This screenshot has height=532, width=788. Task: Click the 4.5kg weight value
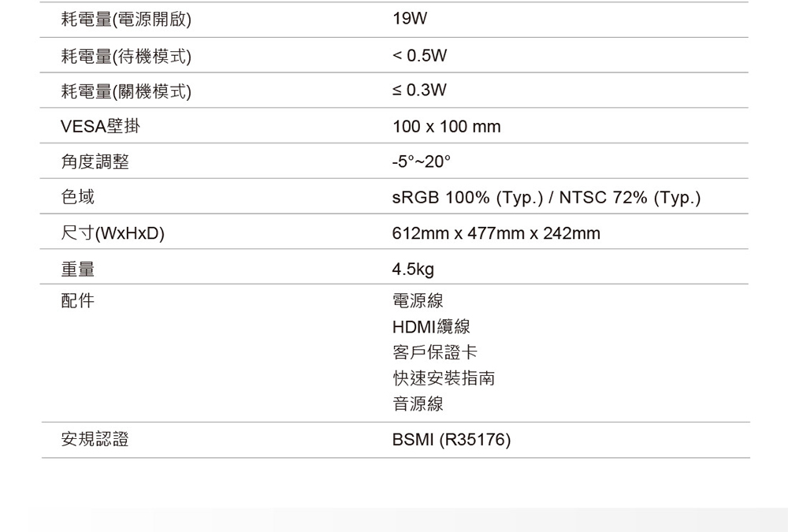point(413,270)
